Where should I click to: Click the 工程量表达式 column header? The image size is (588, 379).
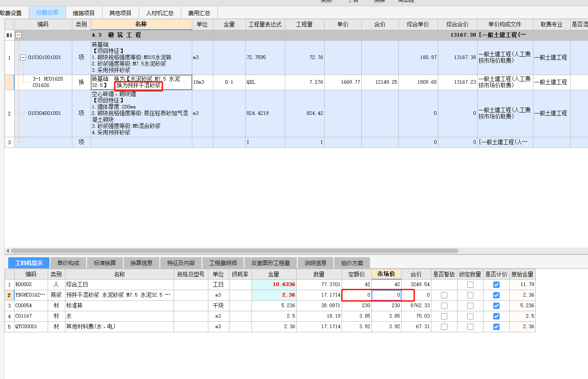(265, 24)
